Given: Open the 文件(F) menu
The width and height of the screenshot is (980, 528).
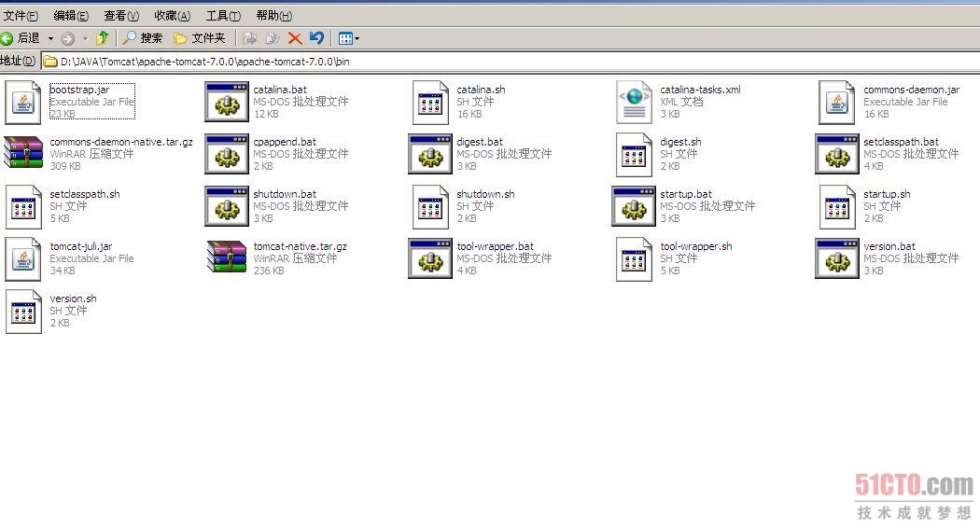Looking at the screenshot, I should coord(20,16).
